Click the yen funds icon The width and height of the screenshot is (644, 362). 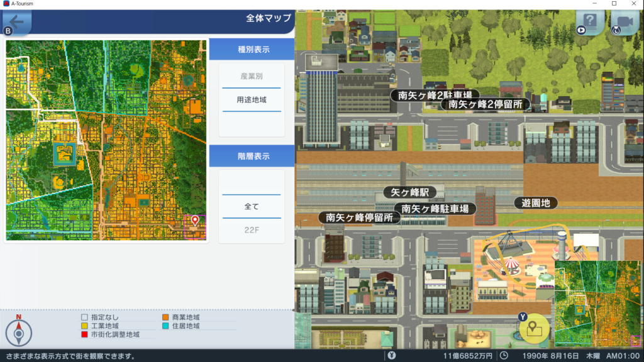[x=392, y=356]
